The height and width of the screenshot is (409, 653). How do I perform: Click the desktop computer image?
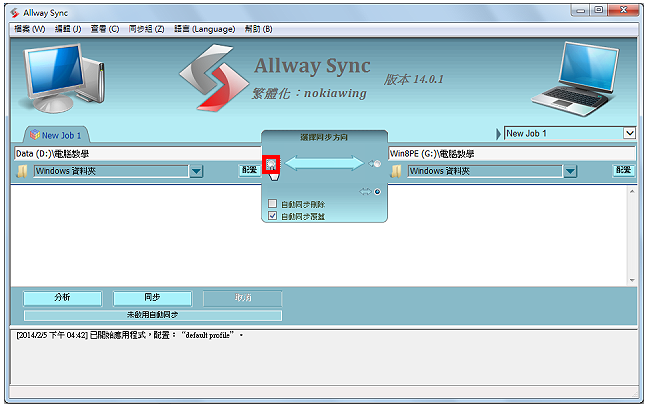(63, 79)
